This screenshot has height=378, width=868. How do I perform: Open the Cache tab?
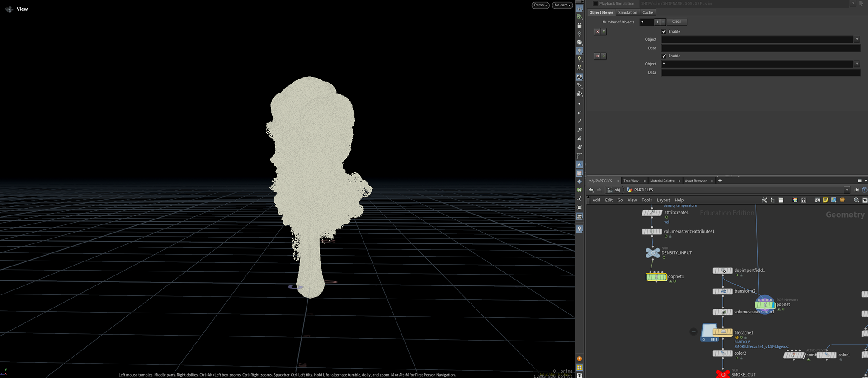[648, 13]
